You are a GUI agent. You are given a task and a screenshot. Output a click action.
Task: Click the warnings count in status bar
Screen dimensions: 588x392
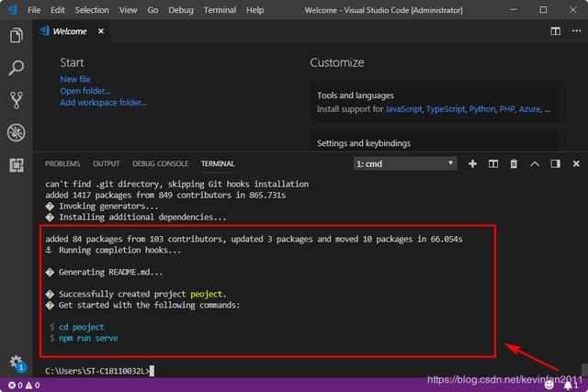coord(33,386)
